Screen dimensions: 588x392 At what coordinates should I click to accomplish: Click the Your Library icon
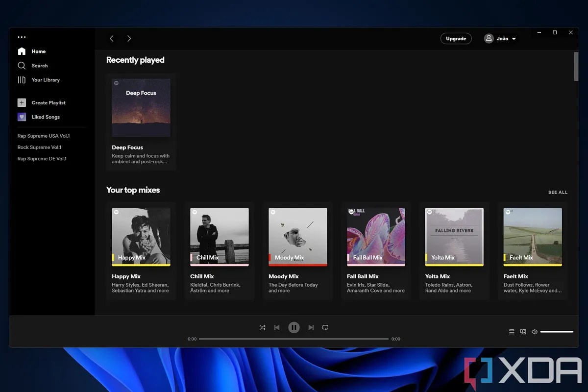[22, 80]
